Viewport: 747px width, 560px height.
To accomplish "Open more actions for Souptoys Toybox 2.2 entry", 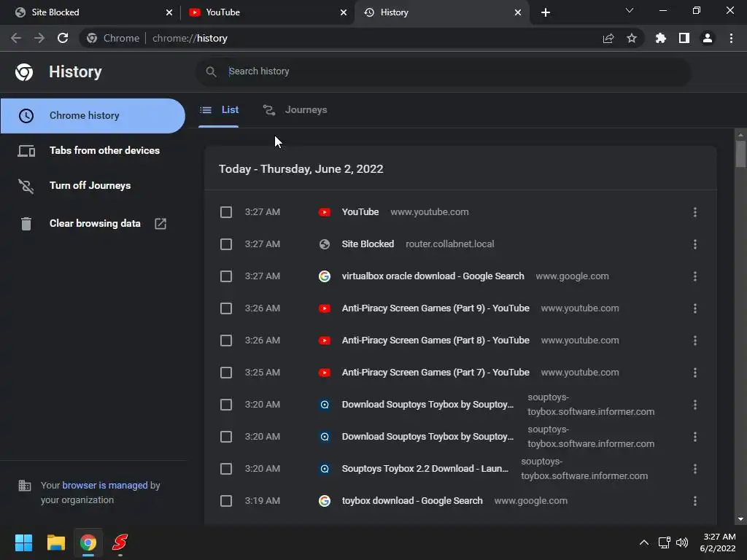I will point(695,469).
